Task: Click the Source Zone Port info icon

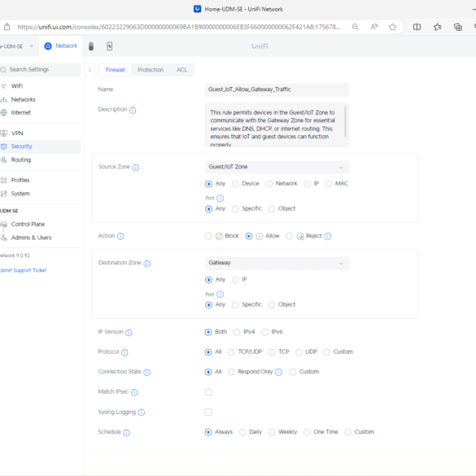Action: (x=220, y=199)
